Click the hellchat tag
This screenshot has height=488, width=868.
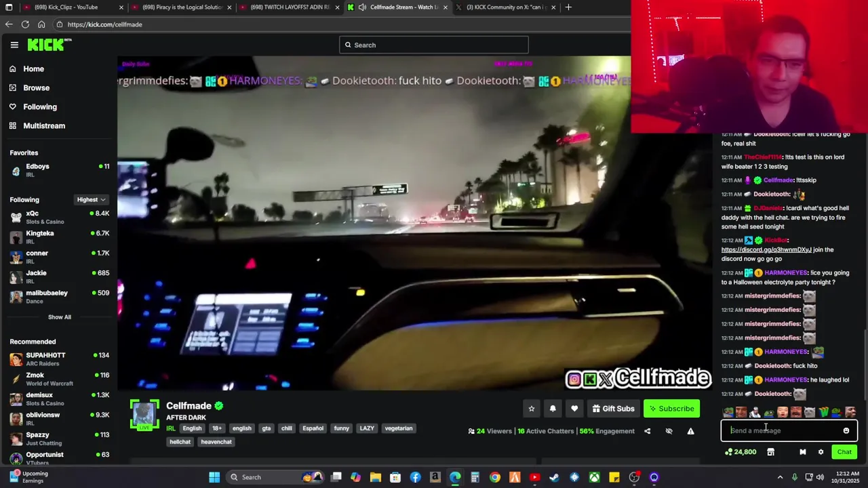180,442
